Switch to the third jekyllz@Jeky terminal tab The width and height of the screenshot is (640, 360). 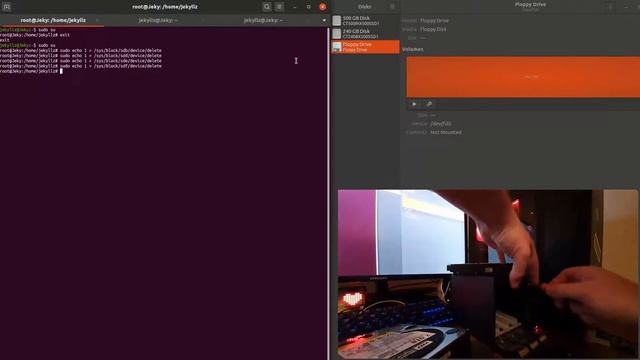(x=263, y=20)
